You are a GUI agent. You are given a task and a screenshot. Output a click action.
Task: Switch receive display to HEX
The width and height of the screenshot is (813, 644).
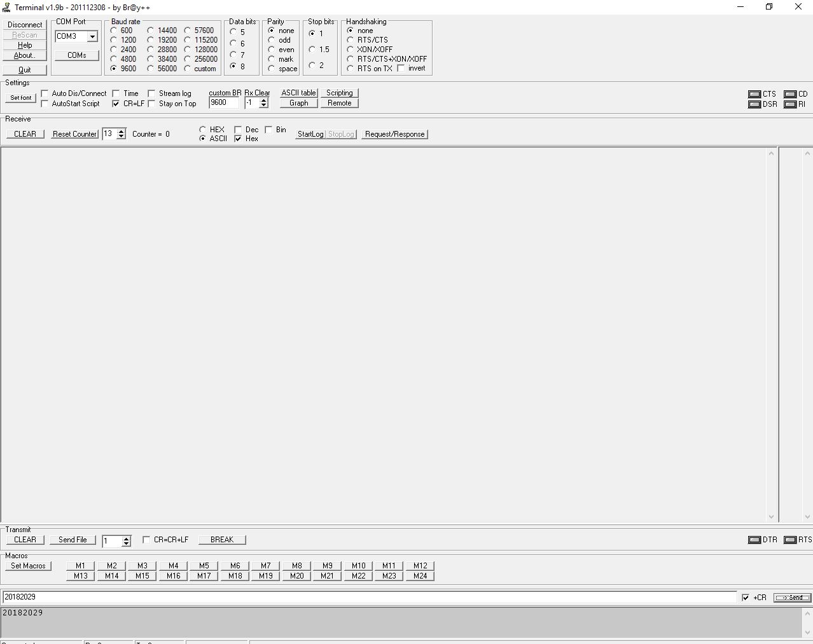(203, 129)
